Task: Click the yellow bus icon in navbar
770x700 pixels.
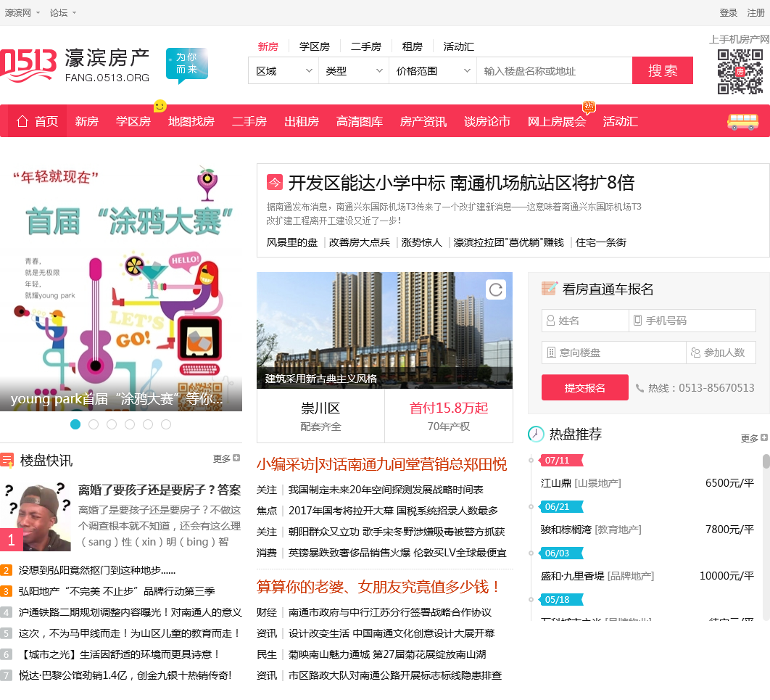Action: pyautogui.click(x=742, y=121)
